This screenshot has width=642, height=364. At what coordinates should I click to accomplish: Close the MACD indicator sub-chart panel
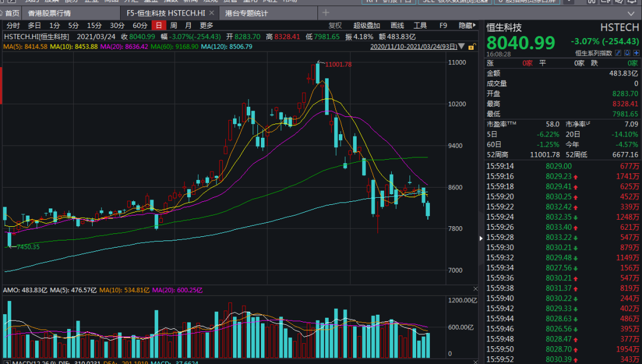[x=475, y=362]
